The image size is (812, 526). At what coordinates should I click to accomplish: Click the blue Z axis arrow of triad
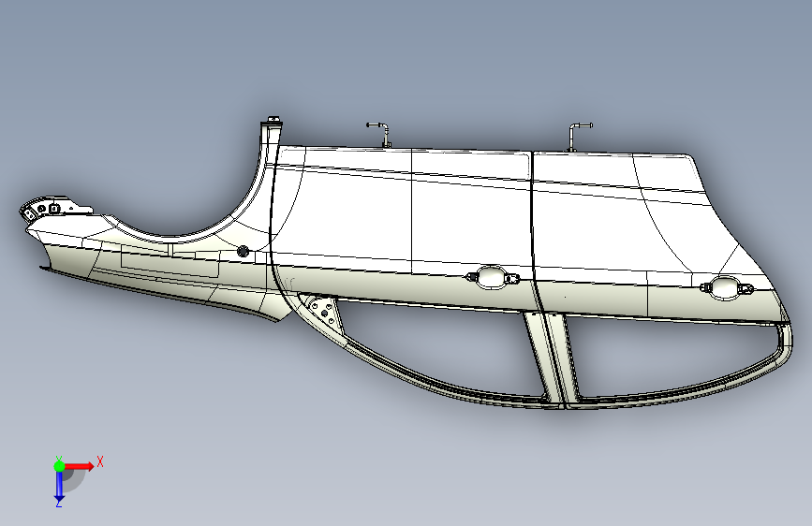59,487
